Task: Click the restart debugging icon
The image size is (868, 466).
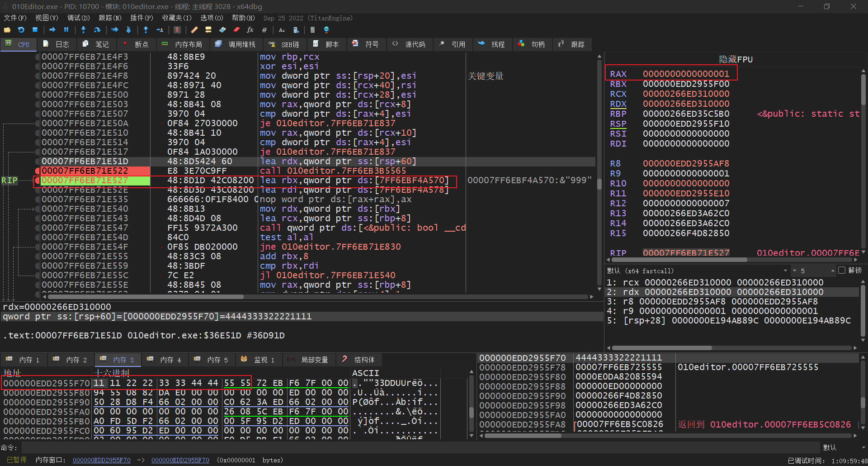Action: [x=21, y=30]
